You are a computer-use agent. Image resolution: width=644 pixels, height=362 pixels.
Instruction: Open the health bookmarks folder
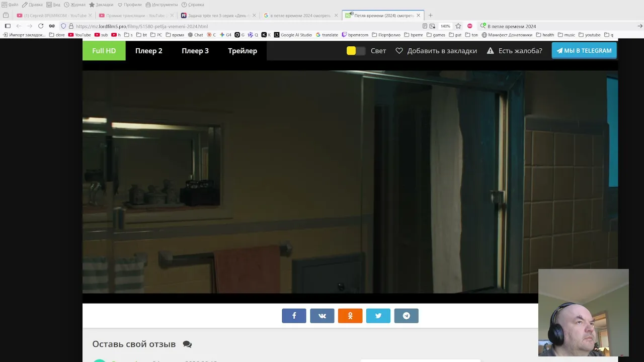click(545, 35)
